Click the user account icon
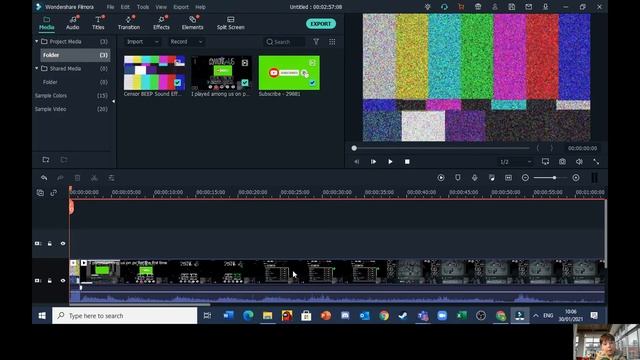640x360 pixels. click(x=495, y=7)
